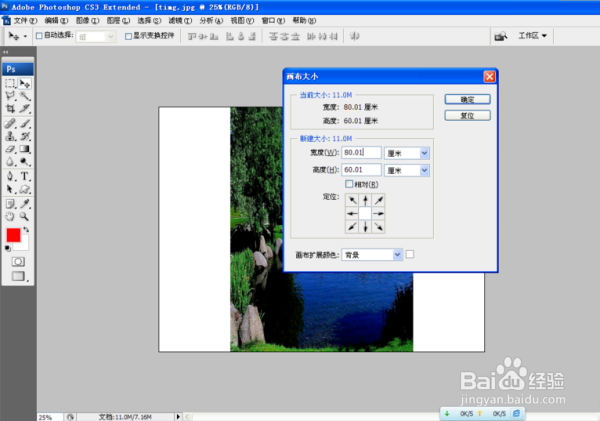The image size is (600, 421).
Task: Anchor canvas to bottom-center arrow
Action: tap(365, 227)
